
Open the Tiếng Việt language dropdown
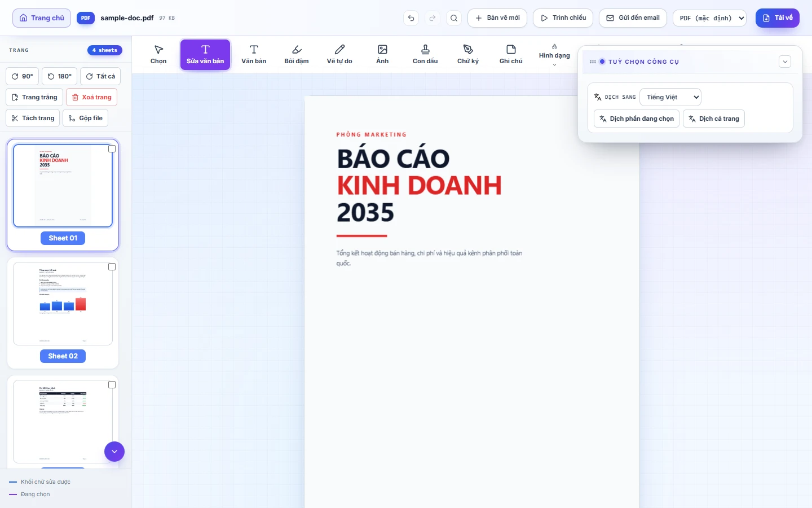pyautogui.click(x=670, y=97)
